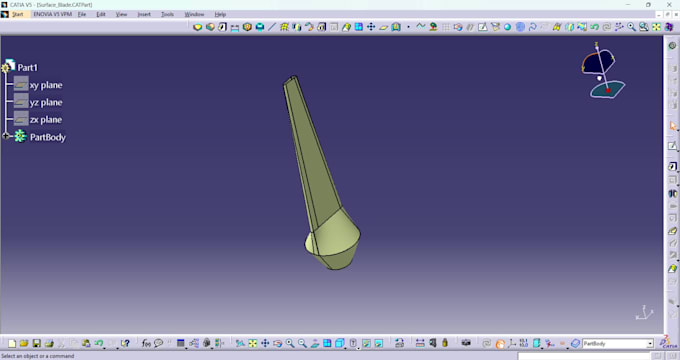Click the view compass at top right
This screenshot has height=360, width=680.
click(x=603, y=70)
